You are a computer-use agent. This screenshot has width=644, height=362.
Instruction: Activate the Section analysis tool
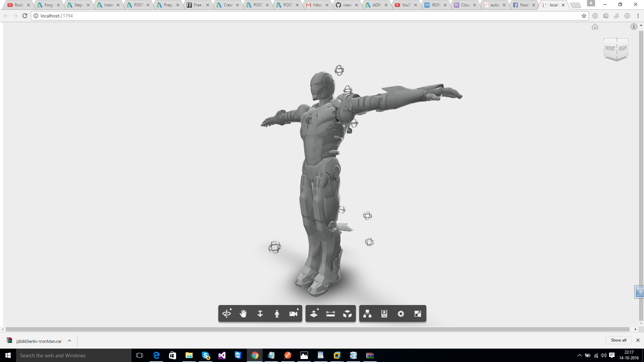click(314, 314)
